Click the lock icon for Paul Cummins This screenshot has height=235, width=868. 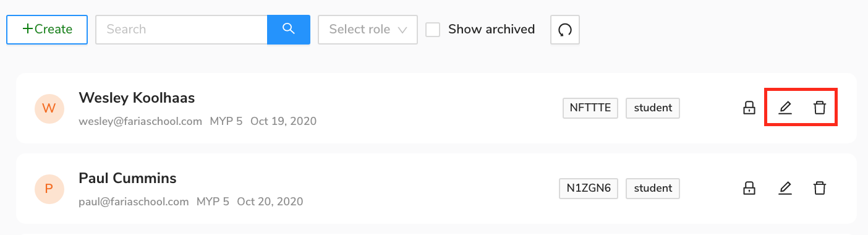coord(749,188)
